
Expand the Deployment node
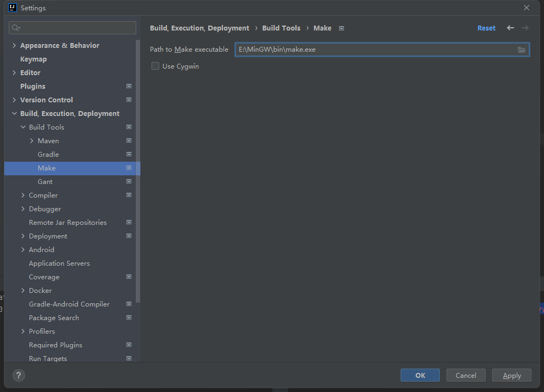(x=23, y=236)
